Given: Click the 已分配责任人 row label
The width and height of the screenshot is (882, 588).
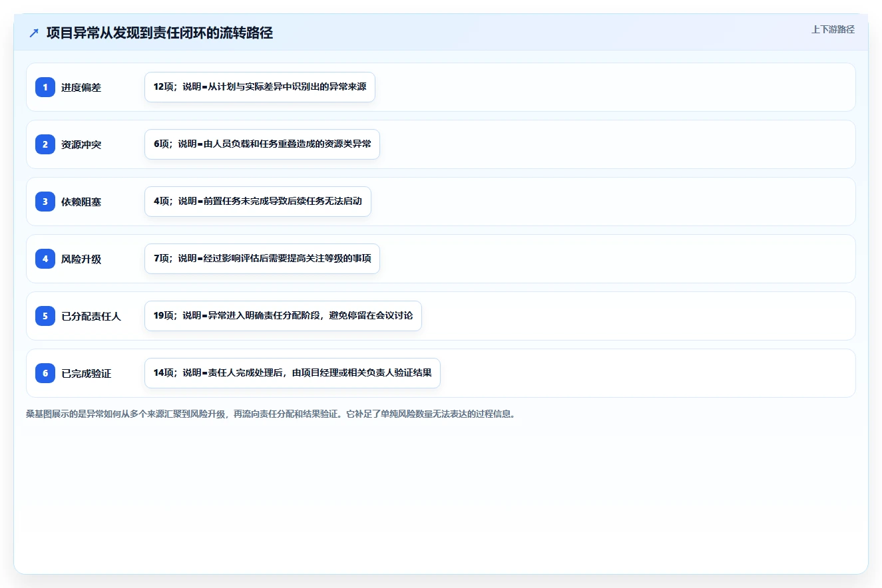Looking at the screenshot, I should pos(91,316).
